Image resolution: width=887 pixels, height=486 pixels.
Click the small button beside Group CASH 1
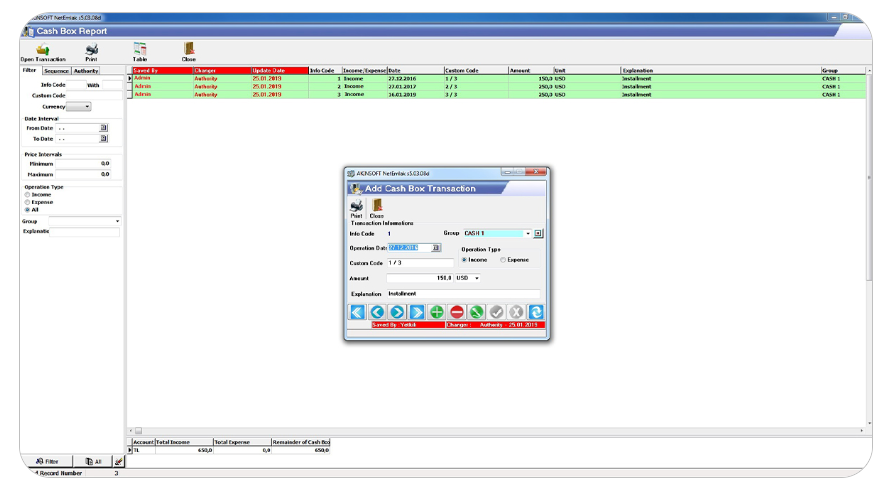point(538,233)
